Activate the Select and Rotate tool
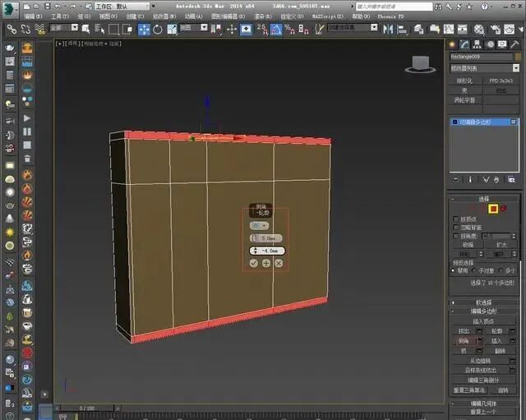This screenshot has width=526, height=420. [x=158, y=30]
